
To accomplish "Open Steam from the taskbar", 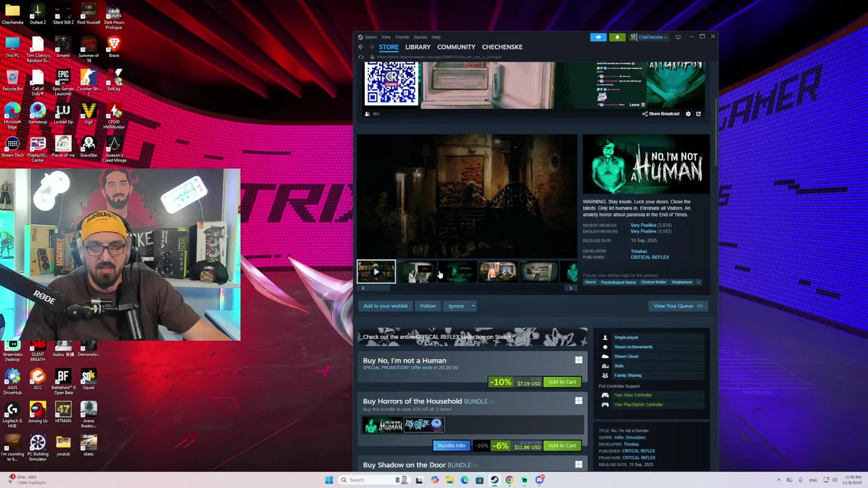I will click(x=494, y=480).
